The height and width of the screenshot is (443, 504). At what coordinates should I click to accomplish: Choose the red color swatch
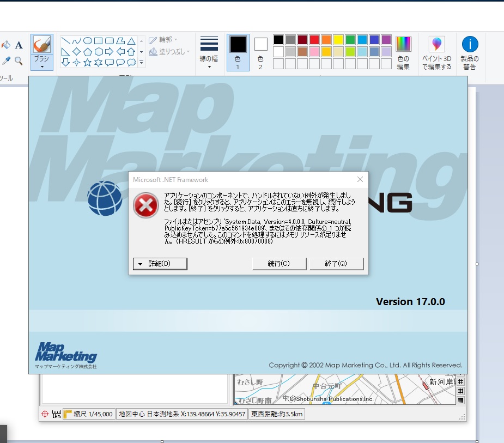314,40
